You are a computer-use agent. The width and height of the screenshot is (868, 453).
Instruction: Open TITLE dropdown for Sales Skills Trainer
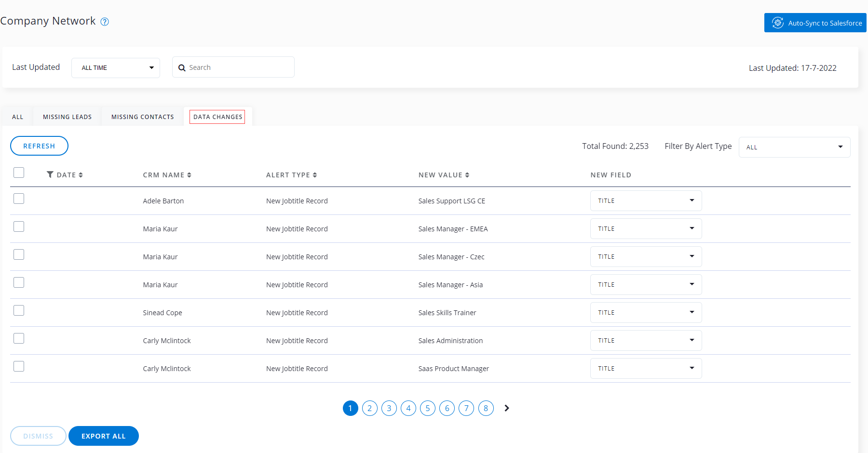pyautogui.click(x=646, y=312)
